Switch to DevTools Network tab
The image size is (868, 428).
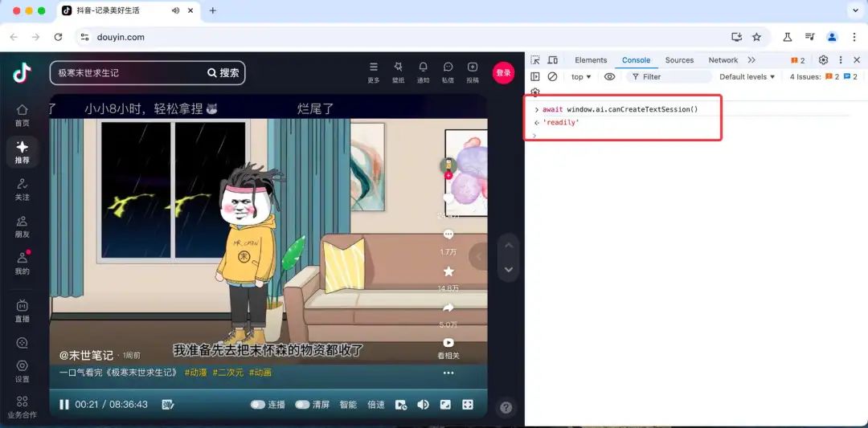[x=723, y=60]
